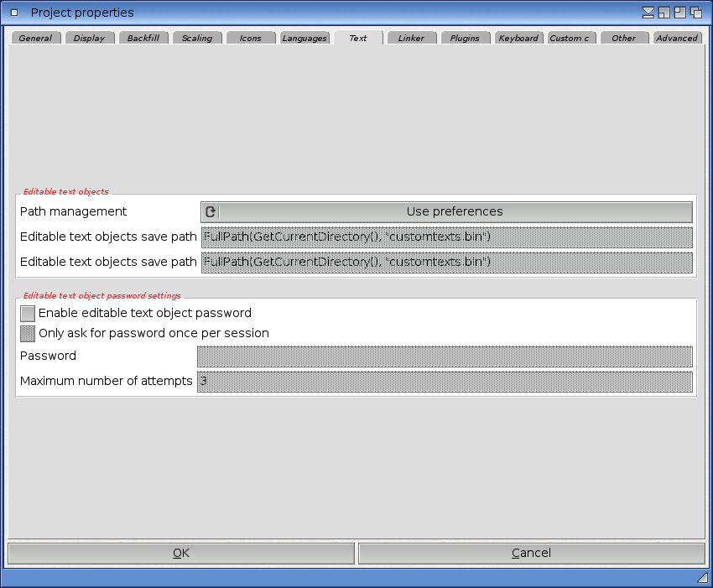Select the Linker tab
This screenshot has height=588, width=713.
pyautogui.click(x=411, y=39)
